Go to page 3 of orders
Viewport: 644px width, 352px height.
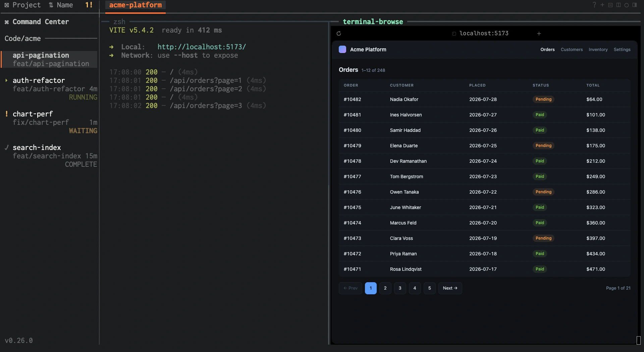coord(400,288)
